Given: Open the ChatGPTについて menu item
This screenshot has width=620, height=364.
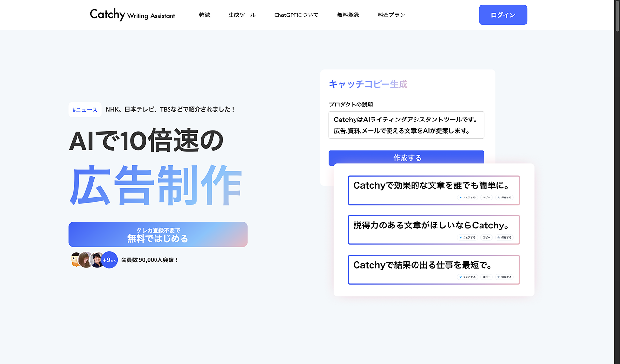Looking at the screenshot, I should pyautogui.click(x=296, y=15).
